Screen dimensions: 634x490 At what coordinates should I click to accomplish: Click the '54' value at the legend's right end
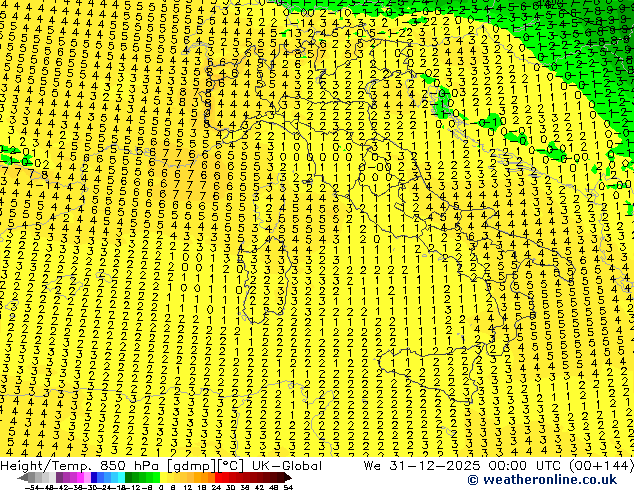[x=288, y=487]
